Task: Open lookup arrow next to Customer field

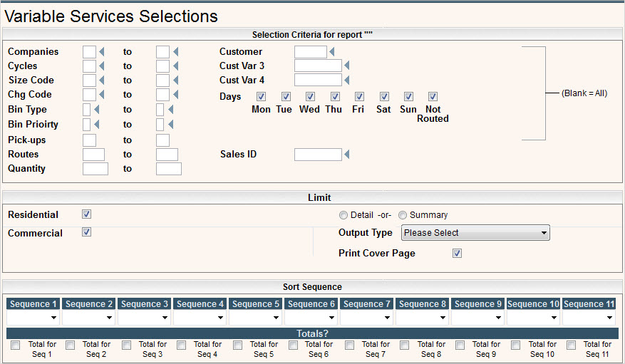Action: (x=331, y=51)
